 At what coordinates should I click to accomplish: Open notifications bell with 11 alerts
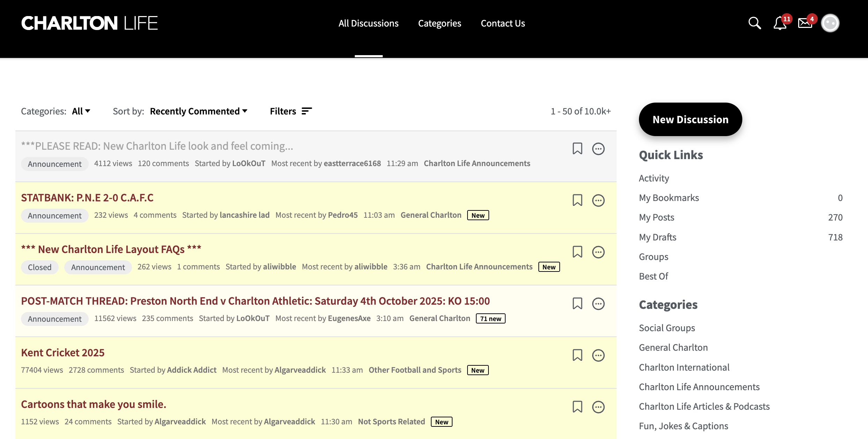(x=780, y=23)
